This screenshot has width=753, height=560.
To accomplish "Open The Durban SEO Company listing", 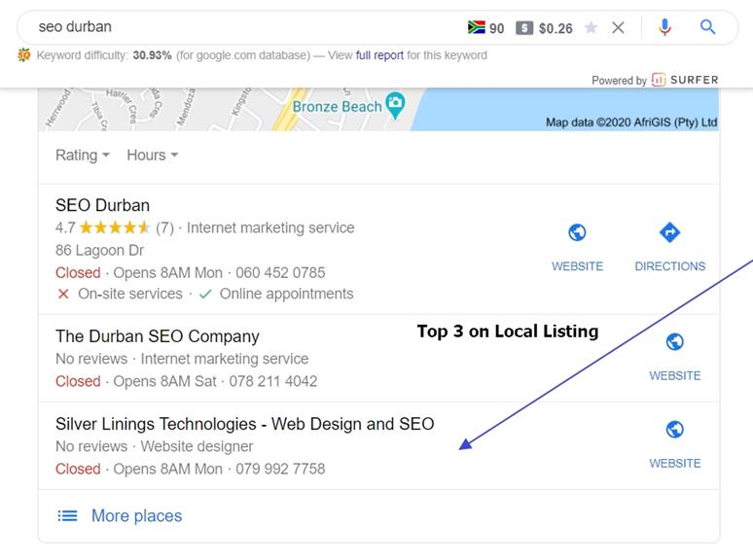I will coord(158,336).
